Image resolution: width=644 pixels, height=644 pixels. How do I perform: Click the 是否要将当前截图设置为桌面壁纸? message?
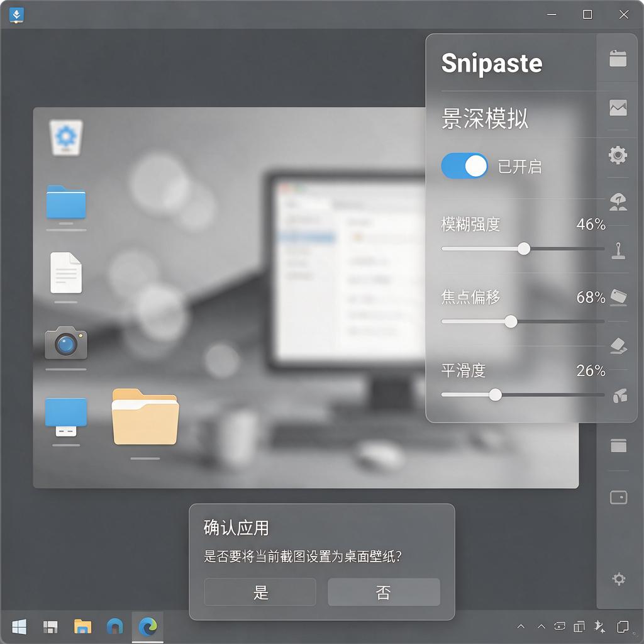pyautogui.click(x=303, y=557)
